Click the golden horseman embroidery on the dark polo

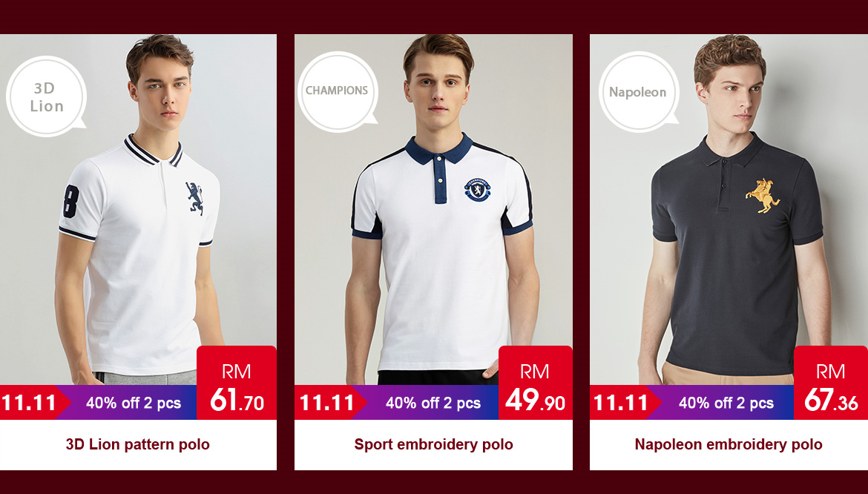tap(762, 195)
